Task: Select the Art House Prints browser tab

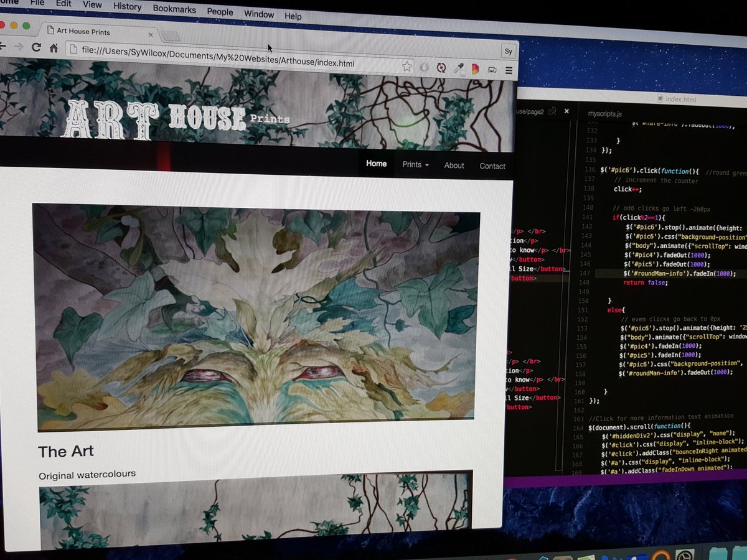Action: click(83, 31)
